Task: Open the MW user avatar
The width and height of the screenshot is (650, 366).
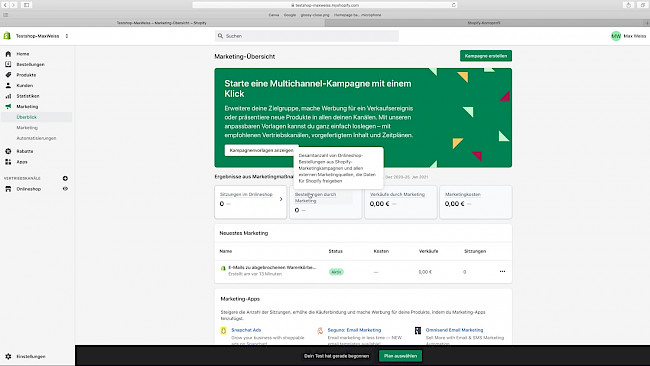Action: click(x=616, y=36)
